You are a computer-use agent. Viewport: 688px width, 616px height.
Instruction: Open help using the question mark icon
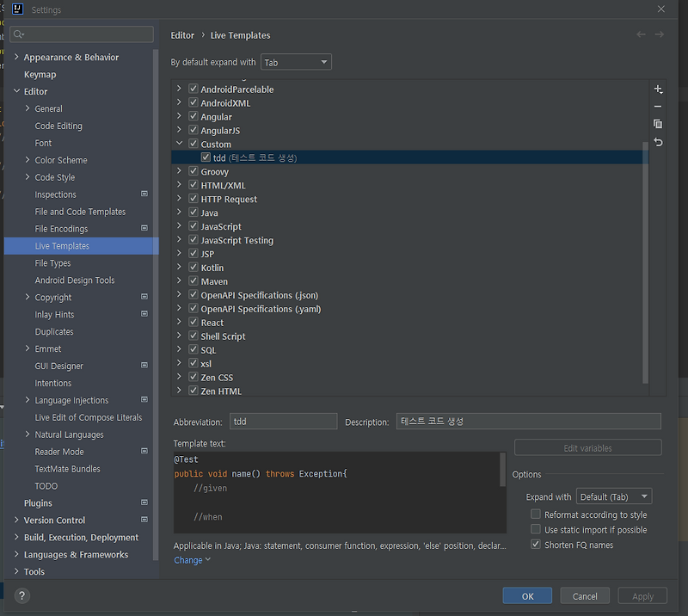click(21, 595)
